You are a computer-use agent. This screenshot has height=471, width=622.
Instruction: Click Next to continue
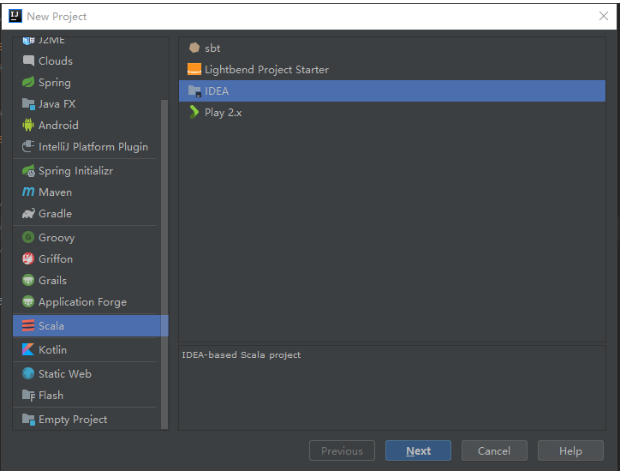(x=418, y=450)
